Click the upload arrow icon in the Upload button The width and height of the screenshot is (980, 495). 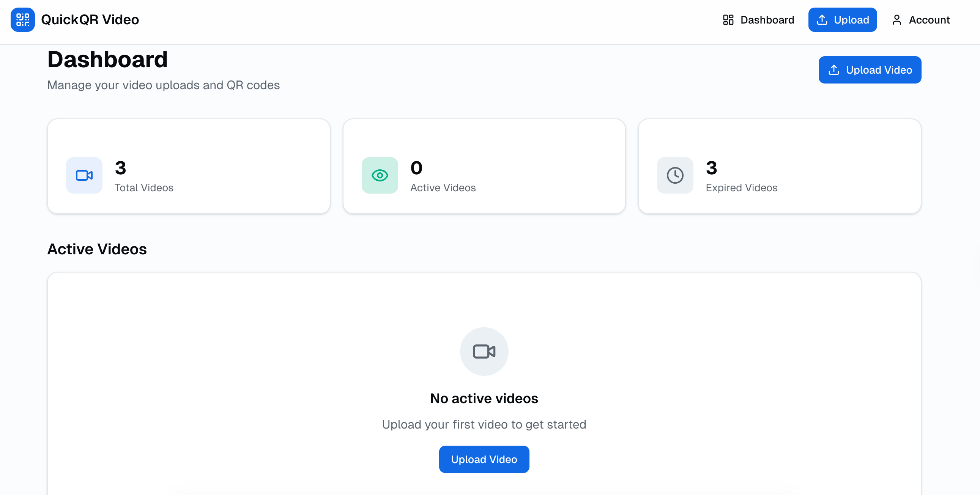(822, 19)
